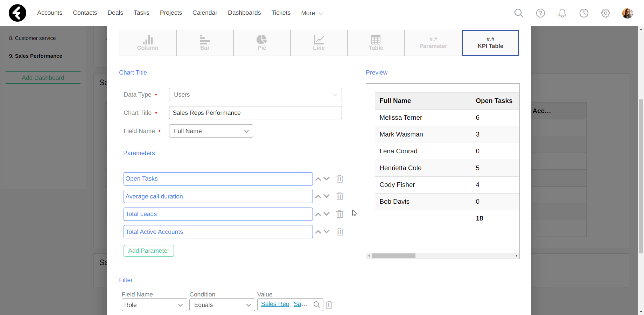Select the KPI Table chart type
The height and width of the screenshot is (315, 644).
490,43
